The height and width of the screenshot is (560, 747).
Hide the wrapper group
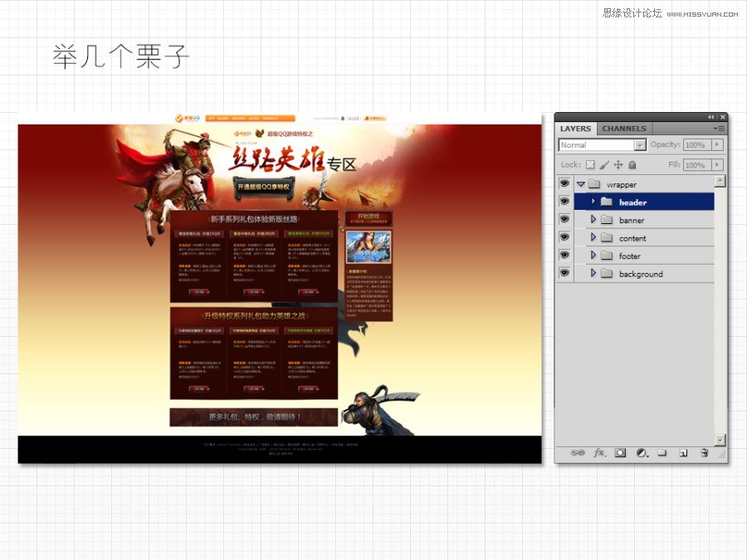tap(564, 183)
